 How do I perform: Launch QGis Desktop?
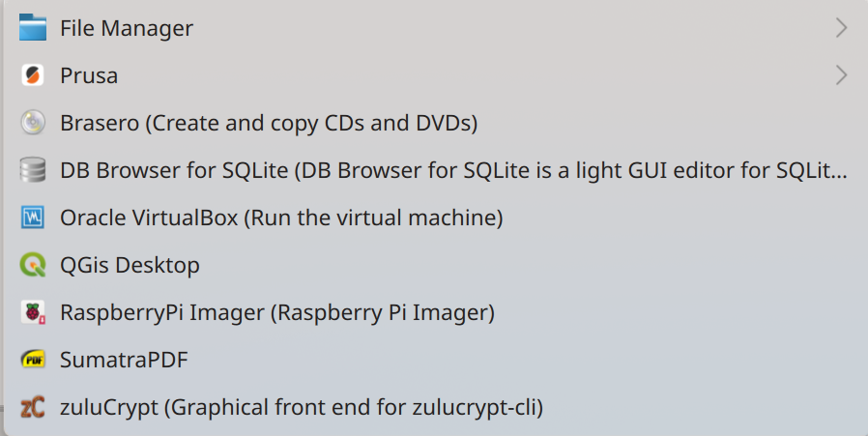[x=434, y=265]
